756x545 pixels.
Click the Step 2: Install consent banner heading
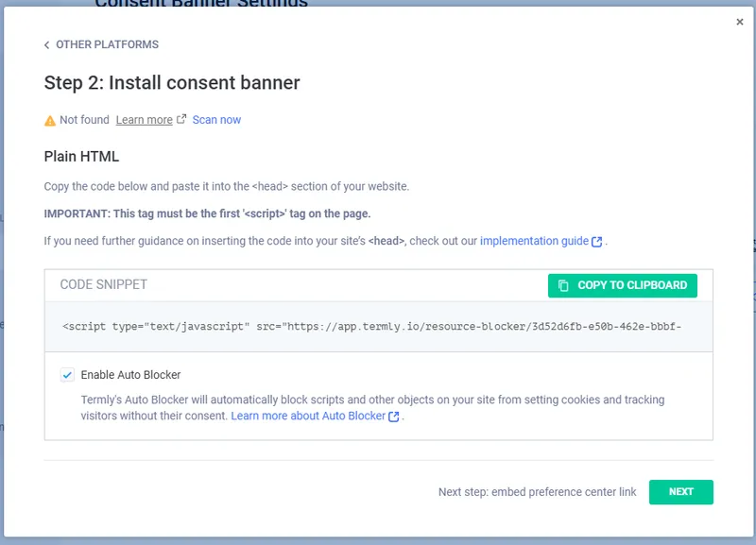click(171, 82)
